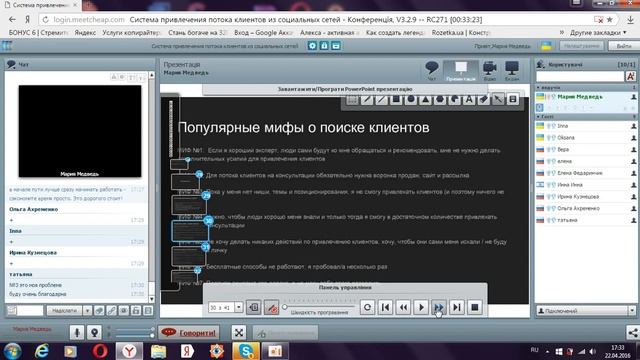
Task: Click the user search input field
Action: (x=580, y=76)
